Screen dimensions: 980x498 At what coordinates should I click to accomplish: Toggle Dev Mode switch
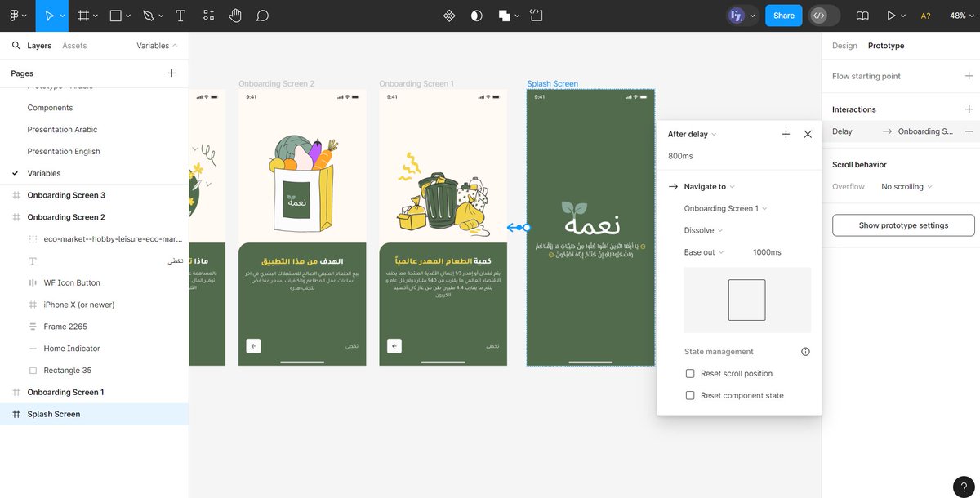[x=824, y=16]
